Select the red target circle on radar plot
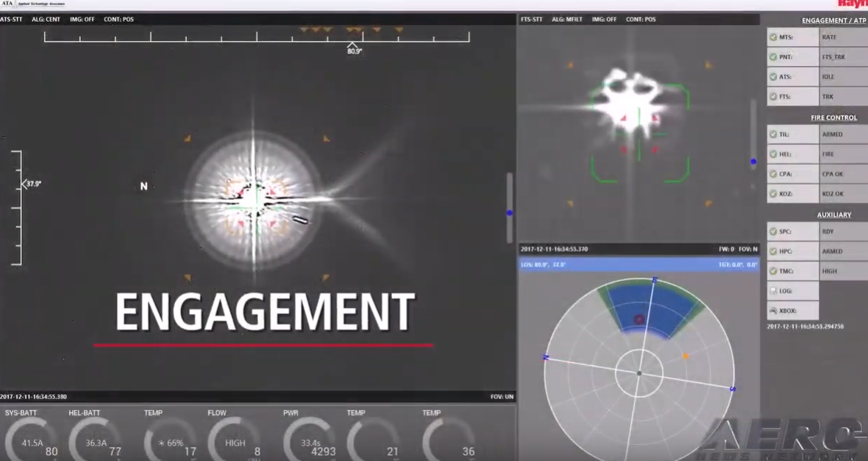 [x=638, y=319]
